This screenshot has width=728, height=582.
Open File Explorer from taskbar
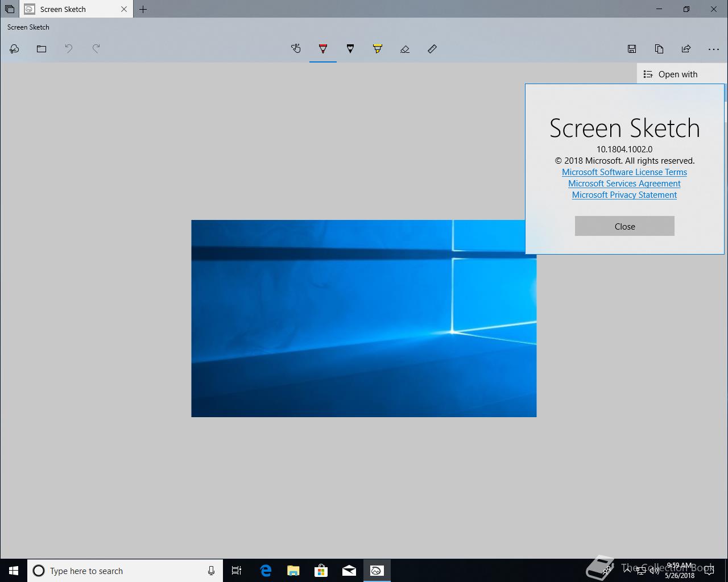pos(293,571)
